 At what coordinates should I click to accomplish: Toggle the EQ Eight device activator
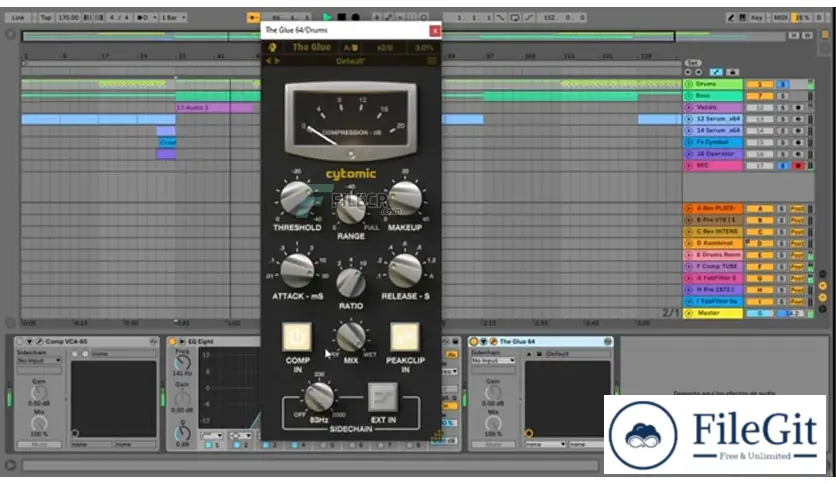(172, 341)
